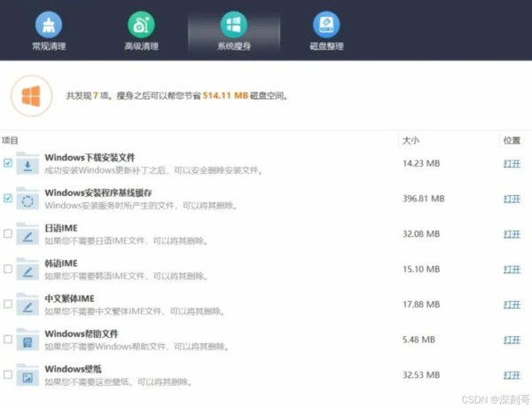Select the Windows帮助文件 title text
The height and width of the screenshot is (409, 532).
[82, 334]
